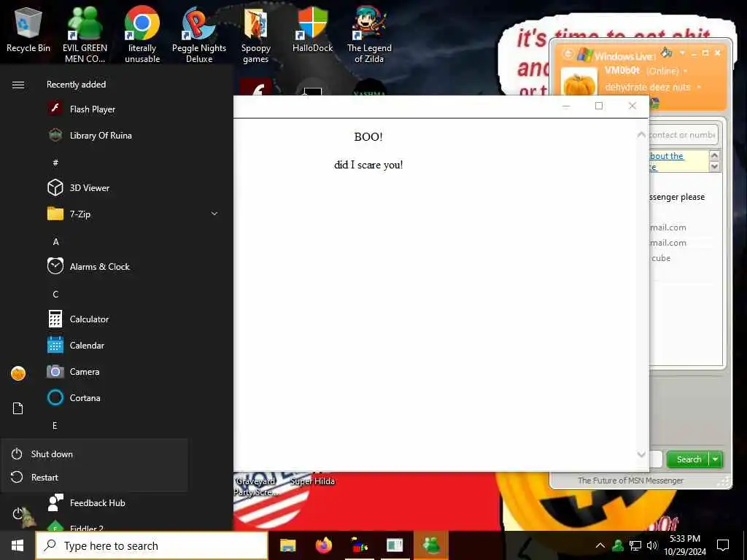Open The Legend of Zilda shortcut
This screenshot has height=560, width=747.
[369, 34]
